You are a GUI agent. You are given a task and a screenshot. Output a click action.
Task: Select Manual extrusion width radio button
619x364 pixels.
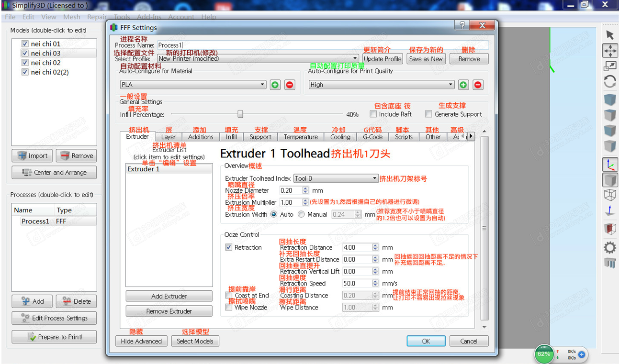tap(301, 214)
